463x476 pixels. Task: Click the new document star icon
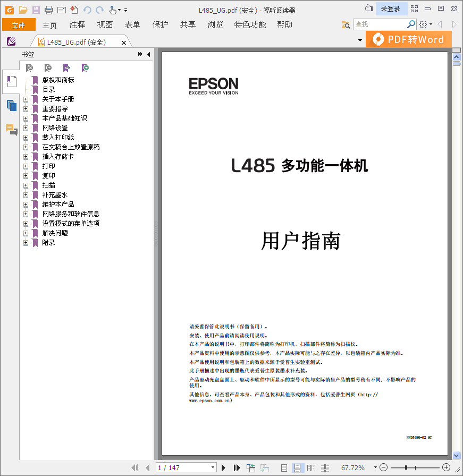74,10
